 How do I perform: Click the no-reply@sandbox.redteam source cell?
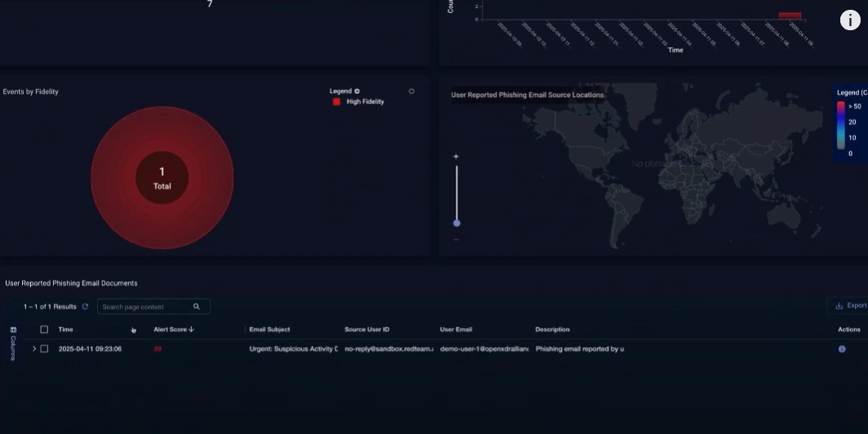(389, 349)
